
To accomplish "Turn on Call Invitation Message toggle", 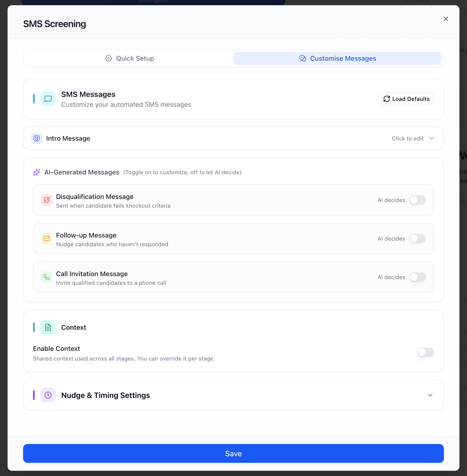I will [x=418, y=277].
